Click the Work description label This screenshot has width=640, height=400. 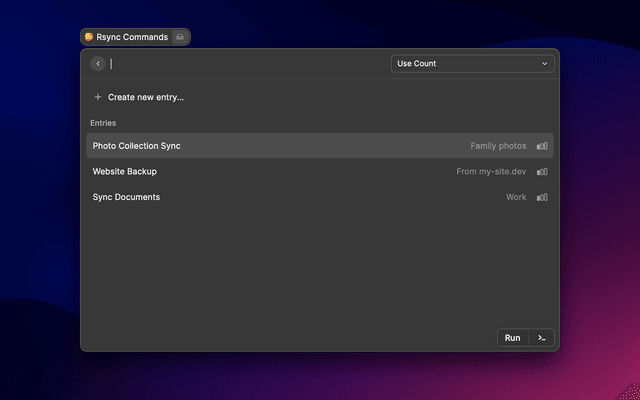click(516, 197)
